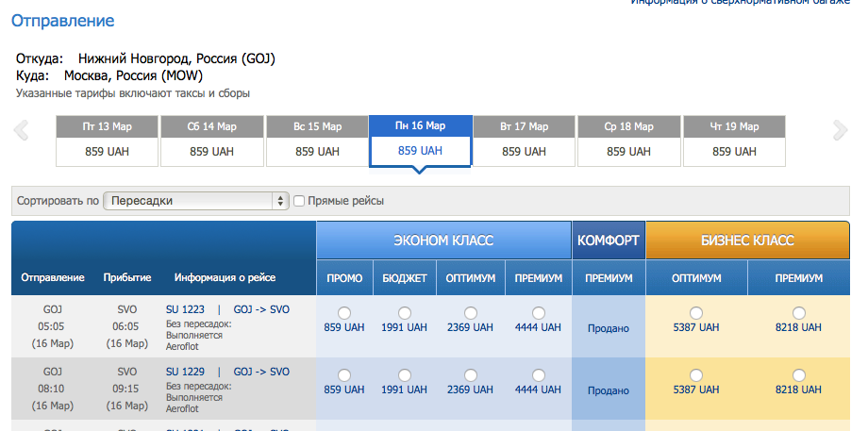The image size is (868, 431).
Task: Select business Оптимум 5387 UAH for SU 1223
Action: pos(696,313)
